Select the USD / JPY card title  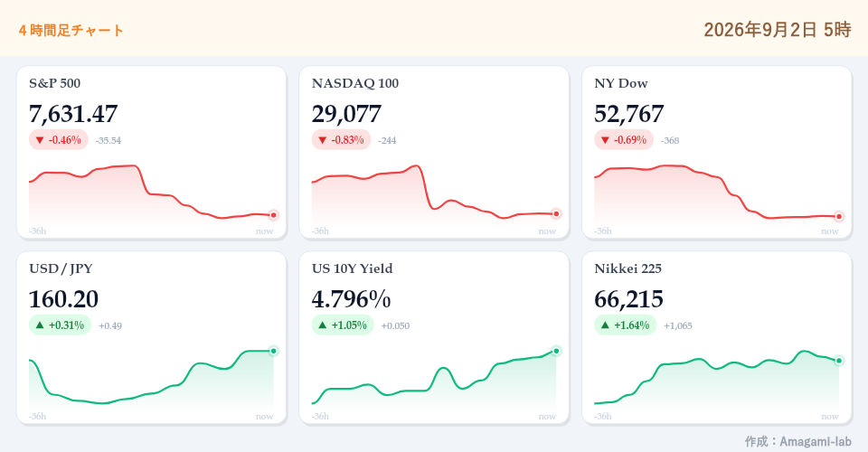61,268
